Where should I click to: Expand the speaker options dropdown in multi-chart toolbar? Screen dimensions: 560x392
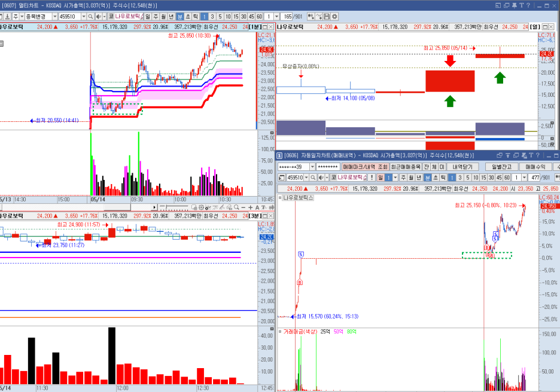104,16
